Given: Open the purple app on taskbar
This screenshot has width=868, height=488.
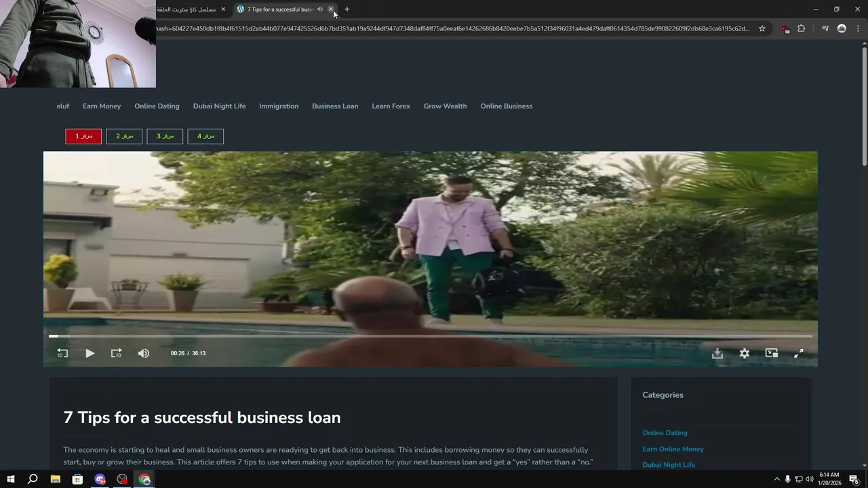Looking at the screenshot, I should coord(100,479).
